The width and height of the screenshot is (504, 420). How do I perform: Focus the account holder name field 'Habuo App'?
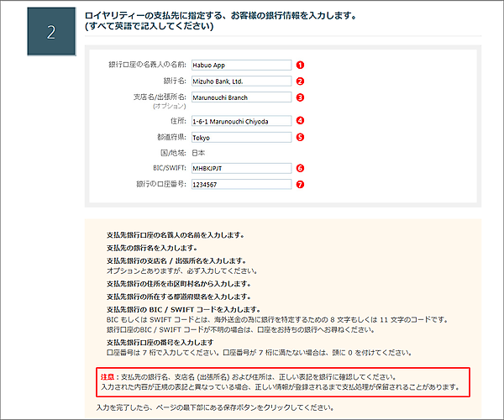pos(240,65)
